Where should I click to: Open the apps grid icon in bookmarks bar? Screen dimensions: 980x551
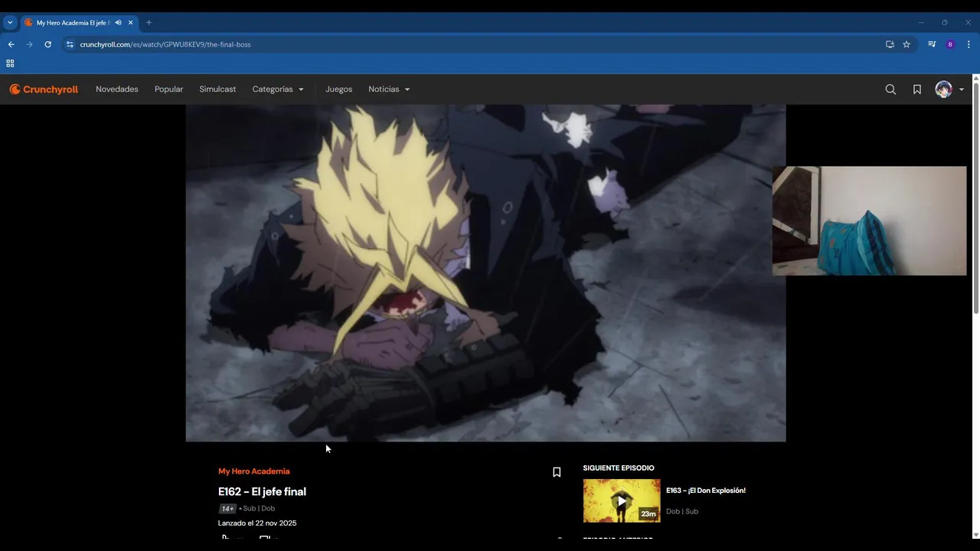[10, 64]
